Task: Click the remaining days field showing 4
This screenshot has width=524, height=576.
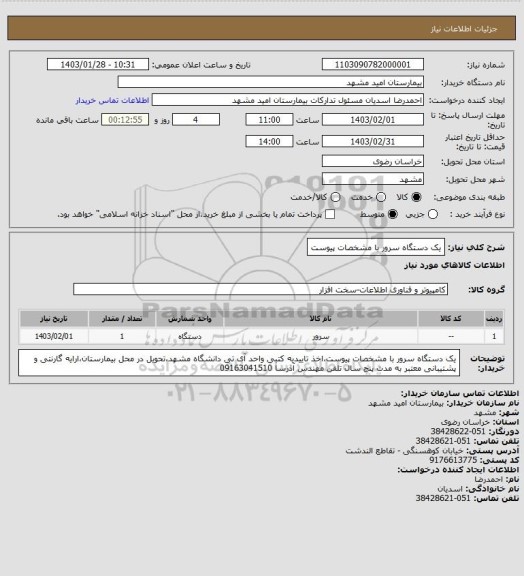Action: point(196,120)
